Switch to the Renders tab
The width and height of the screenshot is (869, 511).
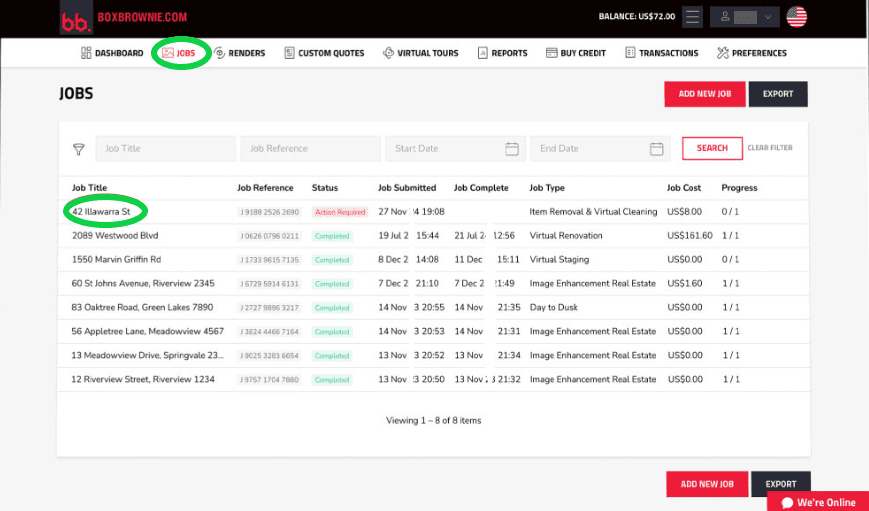tap(239, 53)
